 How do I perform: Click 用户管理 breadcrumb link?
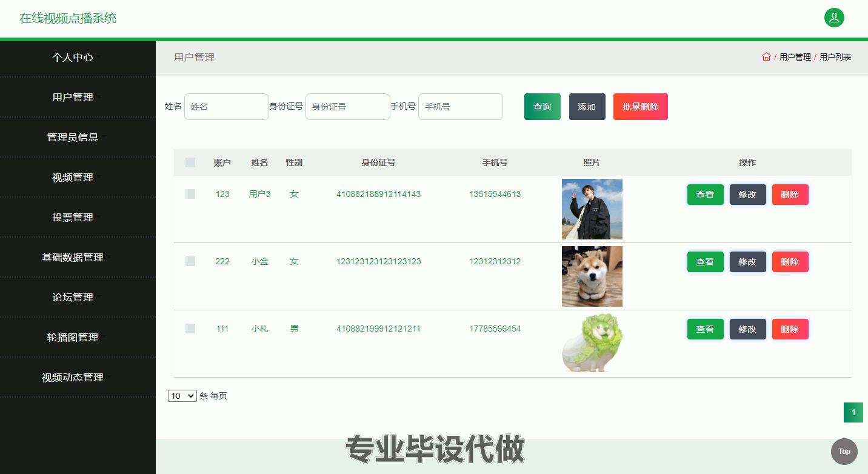(x=795, y=57)
